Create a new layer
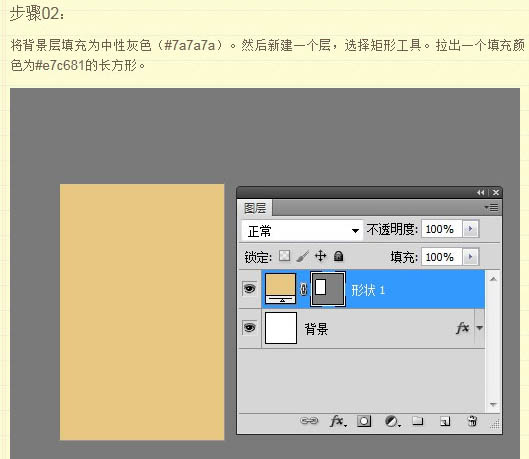This screenshot has height=459, width=529. click(x=445, y=421)
